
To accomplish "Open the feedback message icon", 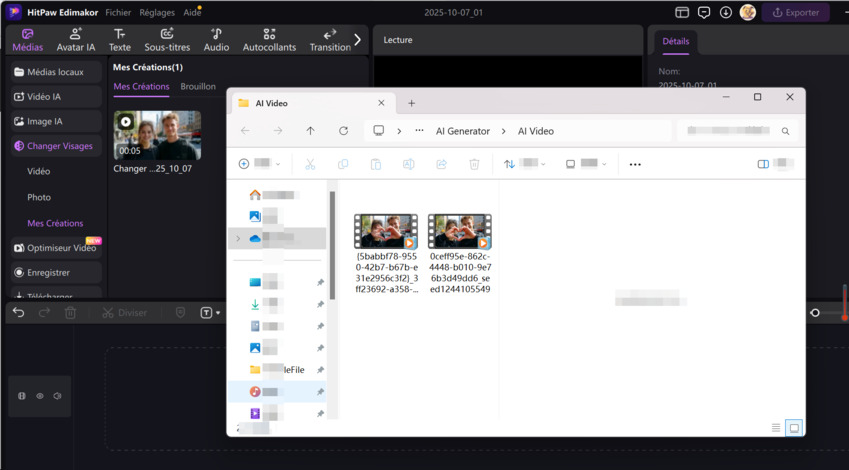I will (x=704, y=13).
